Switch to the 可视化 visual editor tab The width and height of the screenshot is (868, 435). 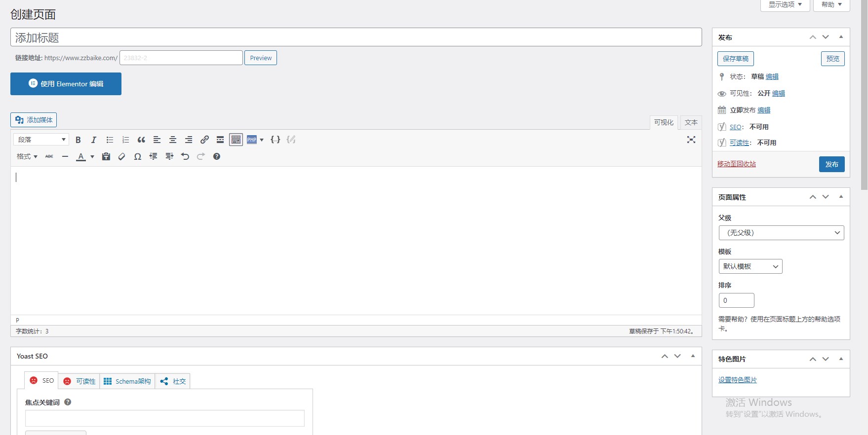[664, 122]
